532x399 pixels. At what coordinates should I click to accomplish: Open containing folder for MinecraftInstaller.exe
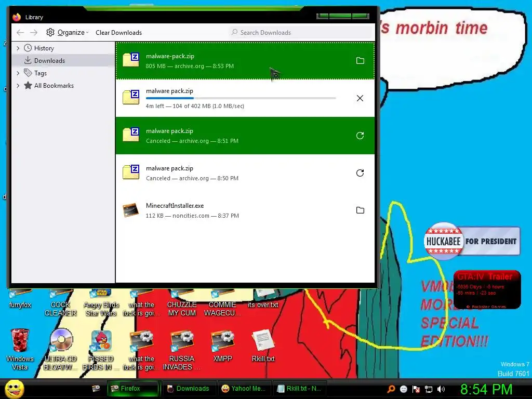coord(360,210)
